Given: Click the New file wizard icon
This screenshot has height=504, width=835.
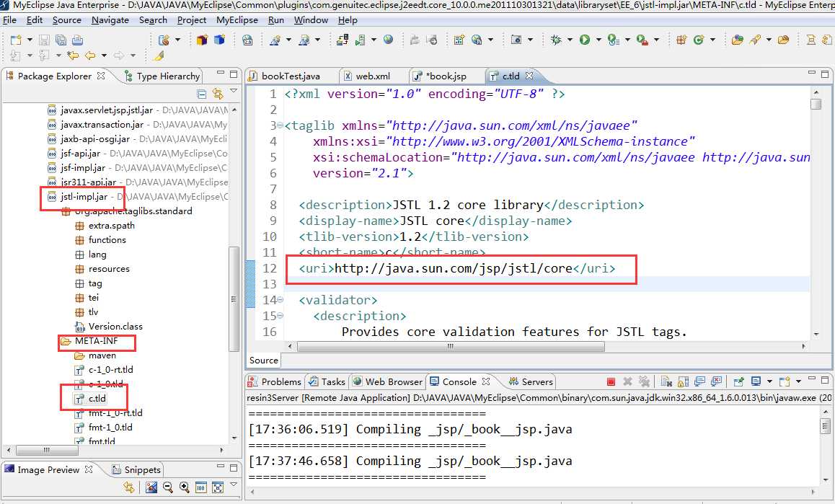Looking at the screenshot, I should tap(16, 40).
